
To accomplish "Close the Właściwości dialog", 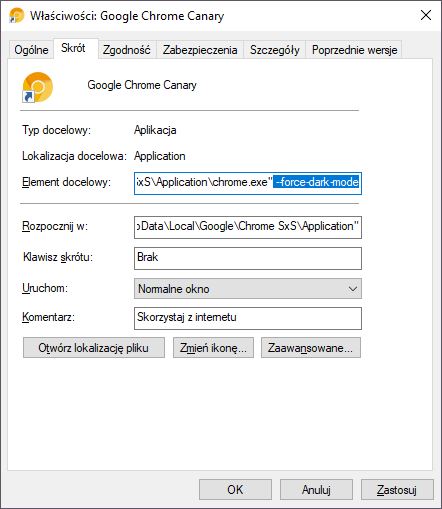I will [426, 15].
